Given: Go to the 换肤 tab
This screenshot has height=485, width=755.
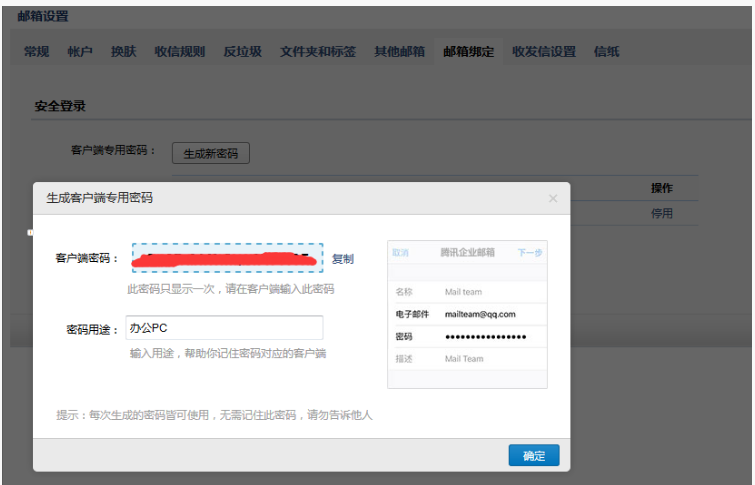Looking at the screenshot, I should [123, 52].
